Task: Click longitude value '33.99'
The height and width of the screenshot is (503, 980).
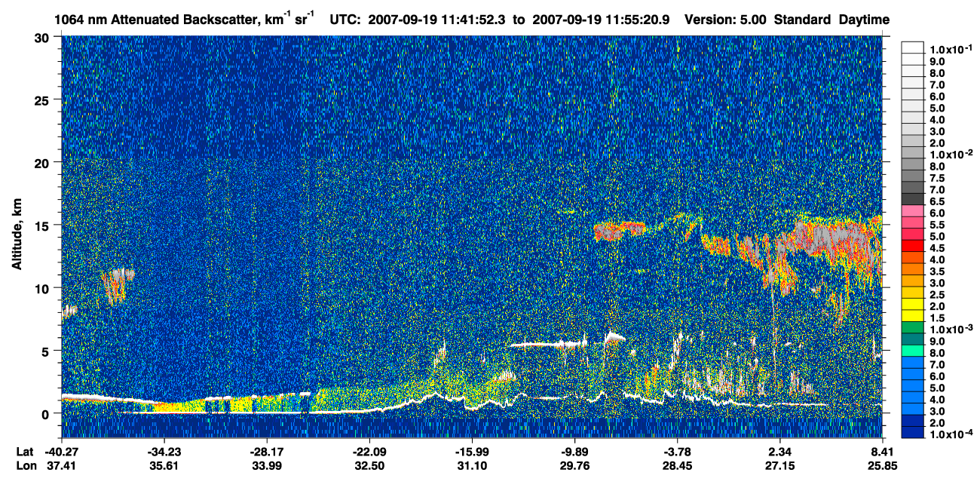Action: coord(266,465)
